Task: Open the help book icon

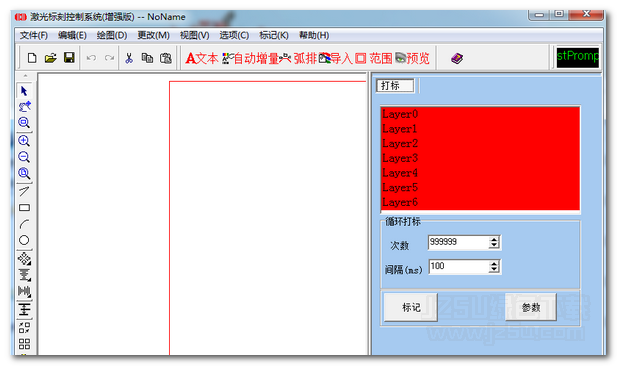Action: (456, 59)
